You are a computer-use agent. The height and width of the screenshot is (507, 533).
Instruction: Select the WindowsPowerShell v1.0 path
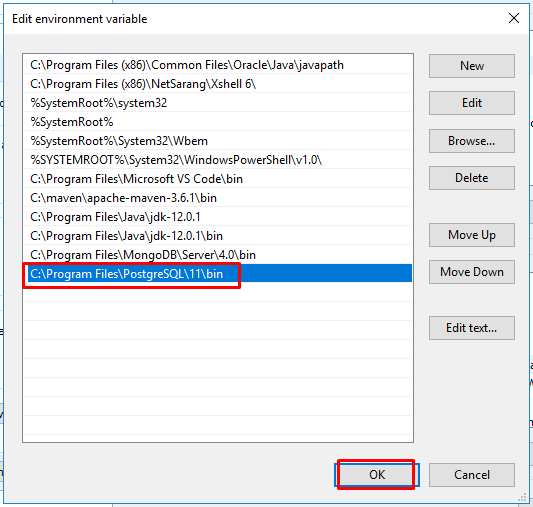(218, 160)
